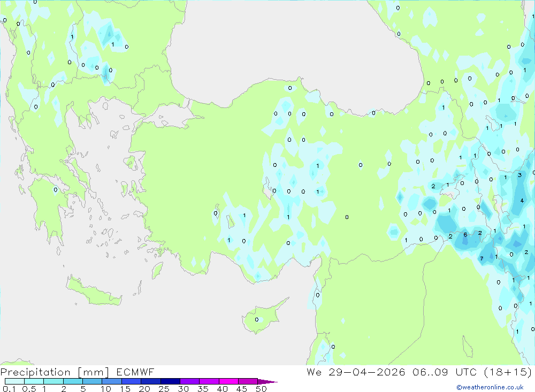Pick the 20–25 mm legend color swatch
Viewport: 535px width, 392px height.
coord(151,381)
